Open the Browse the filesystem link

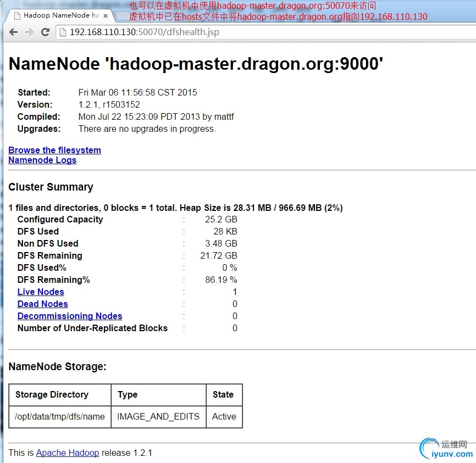click(x=54, y=150)
